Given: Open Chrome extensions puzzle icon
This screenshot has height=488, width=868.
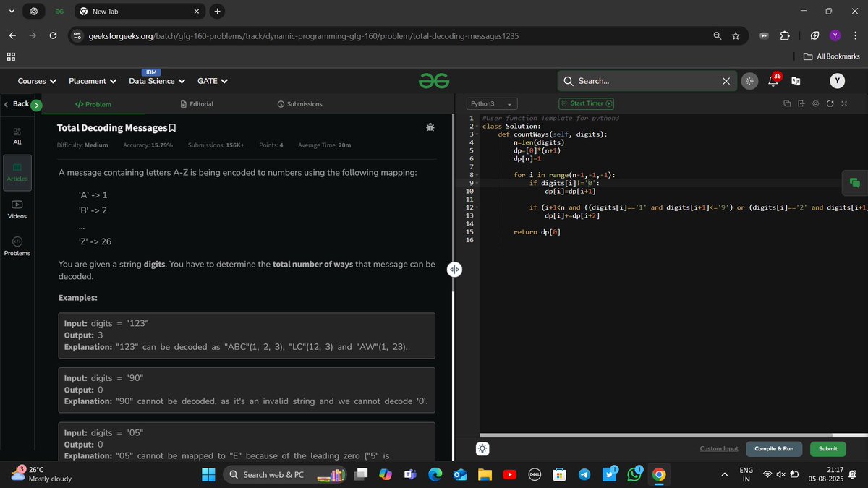Looking at the screenshot, I should click(785, 35).
